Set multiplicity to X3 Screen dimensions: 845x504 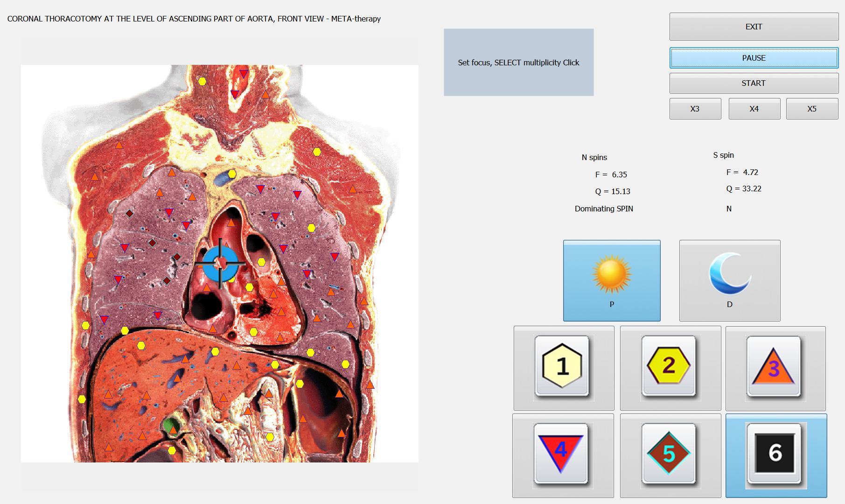coord(695,109)
